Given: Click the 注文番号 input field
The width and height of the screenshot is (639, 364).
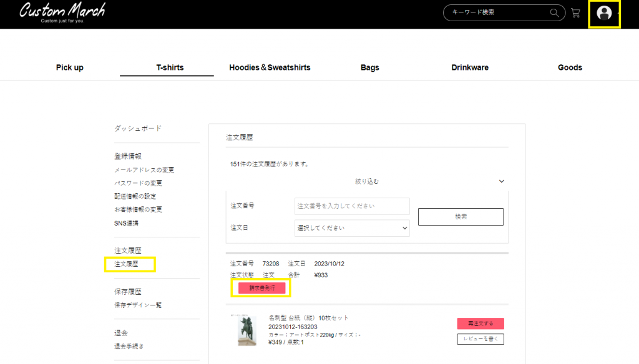Looking at the screenshot, I should point(352,206).
